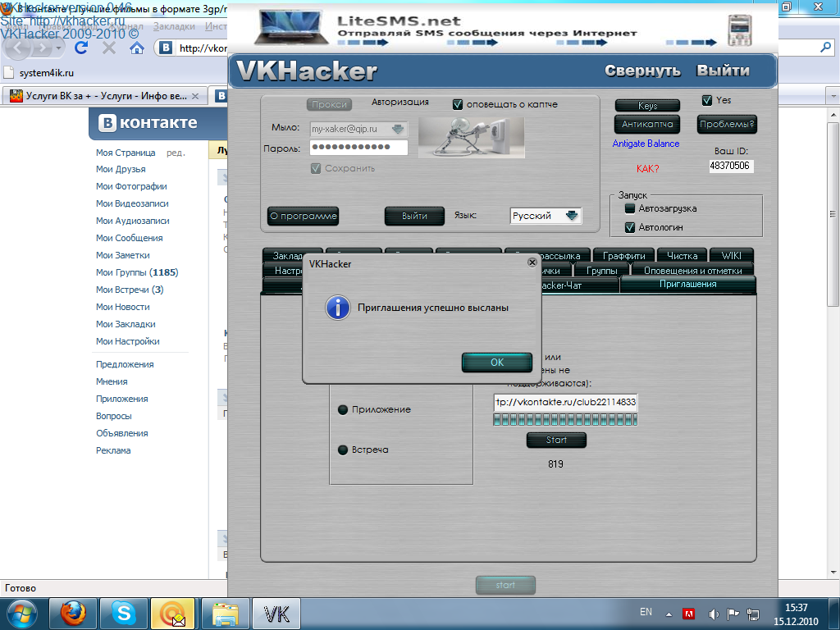
Task: Click the Firefox search magnifier icon
Action: click(825, 48)
